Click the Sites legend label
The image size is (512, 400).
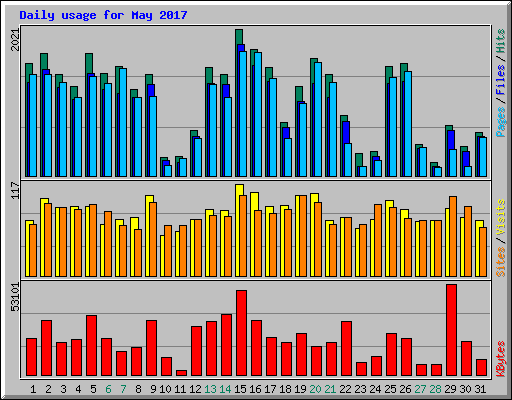[500, 262]
